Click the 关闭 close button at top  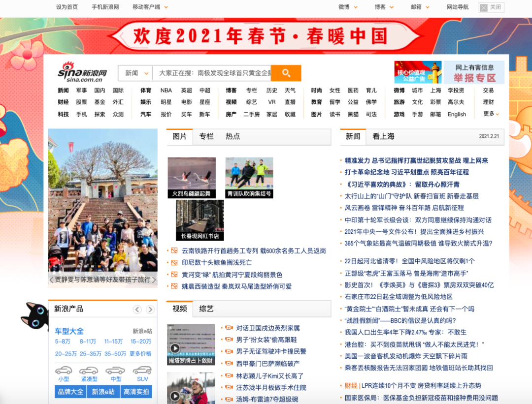pyautogui.click(x=491, y=7)
